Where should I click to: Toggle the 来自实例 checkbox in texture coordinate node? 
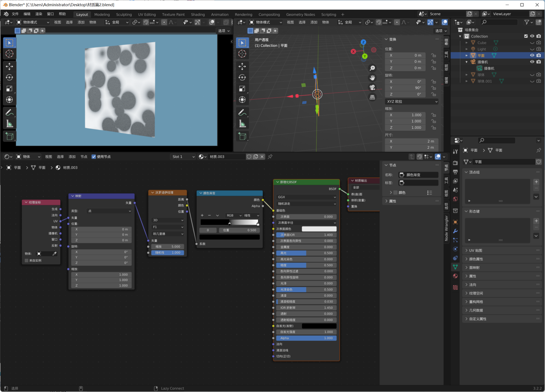[x=27, y=260]
